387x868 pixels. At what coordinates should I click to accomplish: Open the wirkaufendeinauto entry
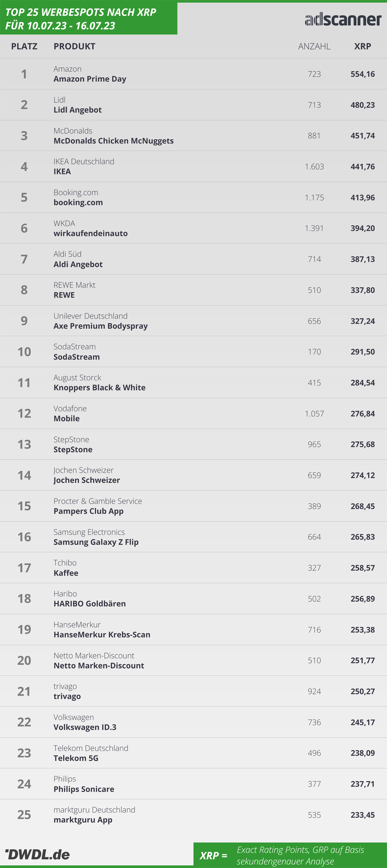coord(91,233)
